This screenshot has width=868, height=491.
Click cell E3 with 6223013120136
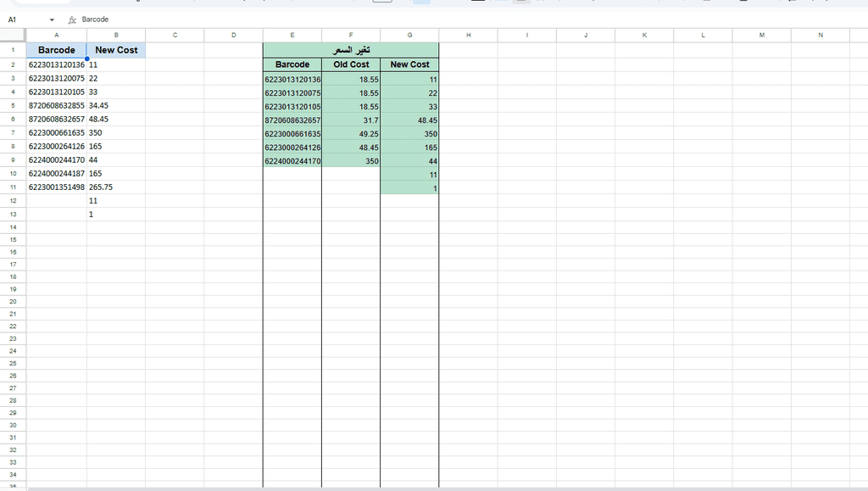pos(292,79)
